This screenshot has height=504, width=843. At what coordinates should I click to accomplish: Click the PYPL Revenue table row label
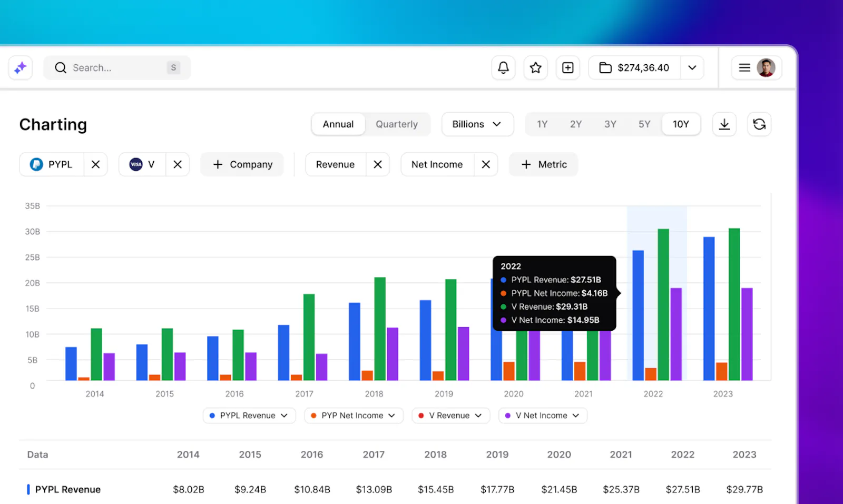[x=68, y=489]
